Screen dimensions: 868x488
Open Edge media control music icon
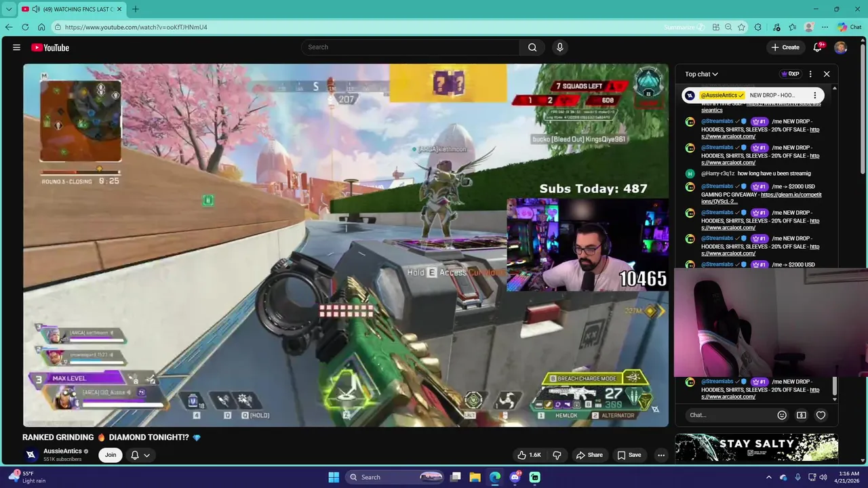pos(776,27)
